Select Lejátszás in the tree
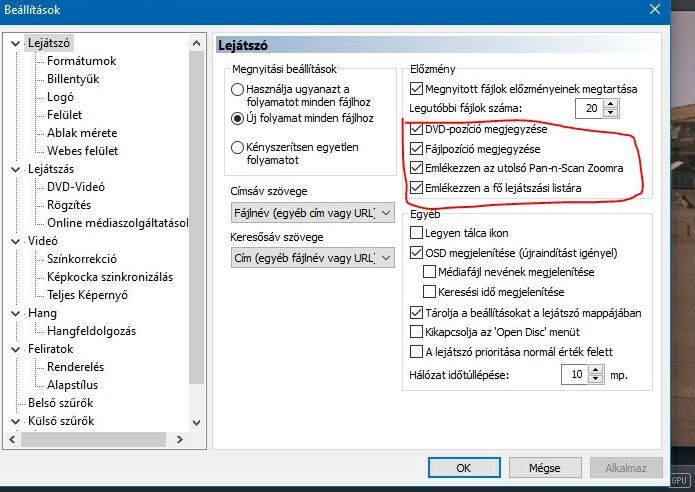Image resolution: width=695 pixels, height=492 pixels. pyautogui.click(x=51, y=169)
